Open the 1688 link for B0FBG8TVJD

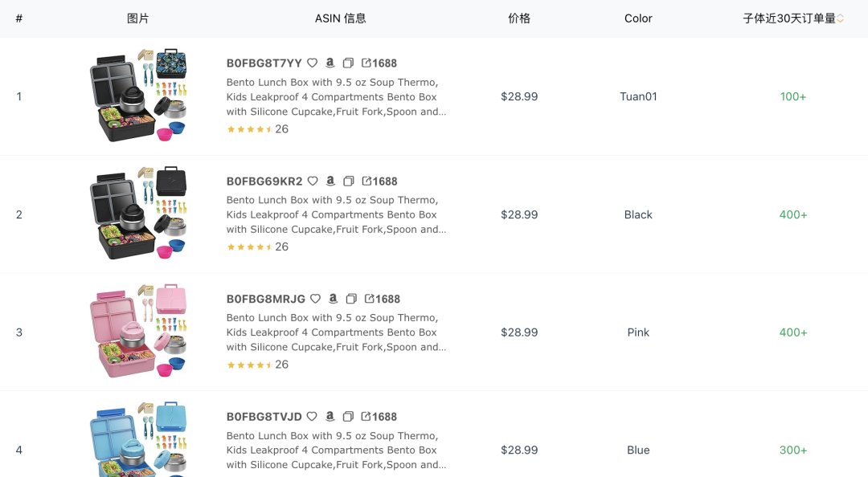tap(379, 416)
